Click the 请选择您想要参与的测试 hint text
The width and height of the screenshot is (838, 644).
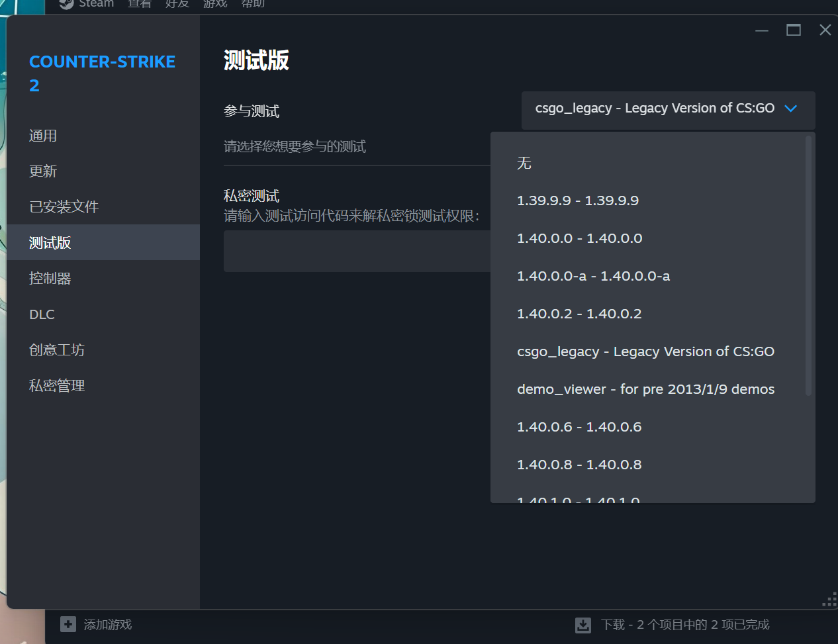point(295,146)
